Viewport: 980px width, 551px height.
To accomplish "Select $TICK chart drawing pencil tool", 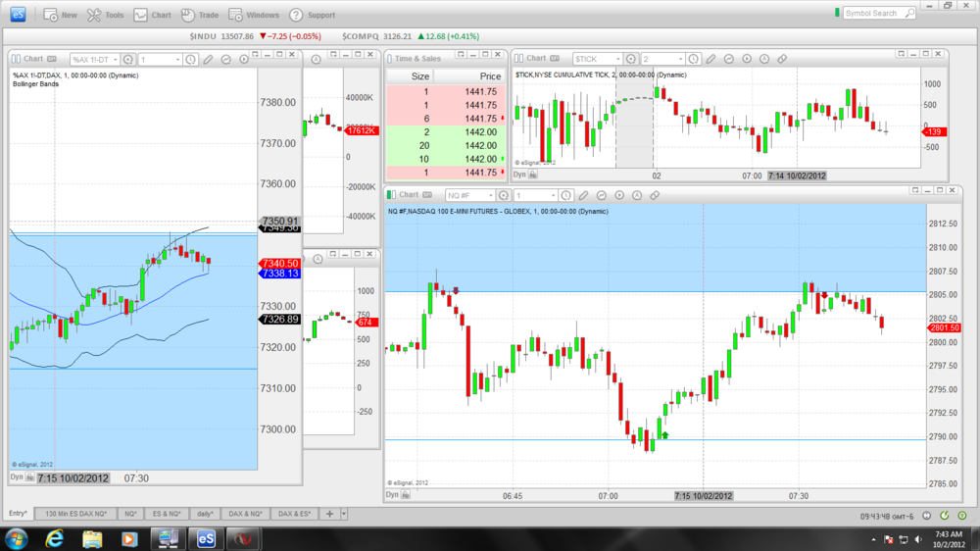I will 711,59.
